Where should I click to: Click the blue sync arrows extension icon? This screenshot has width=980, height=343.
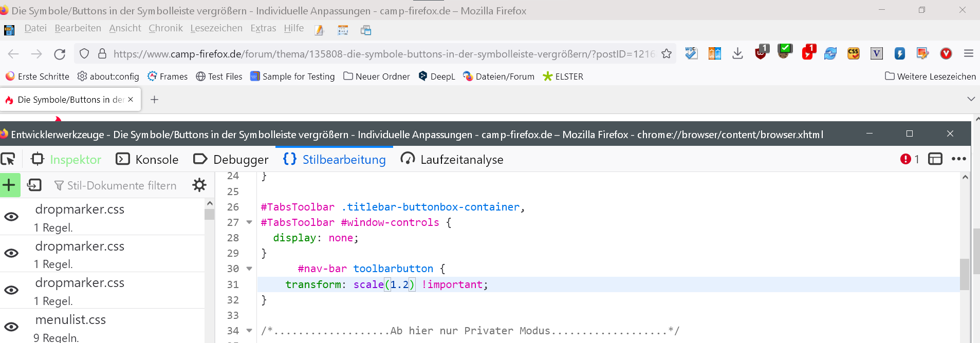point(830,53)
